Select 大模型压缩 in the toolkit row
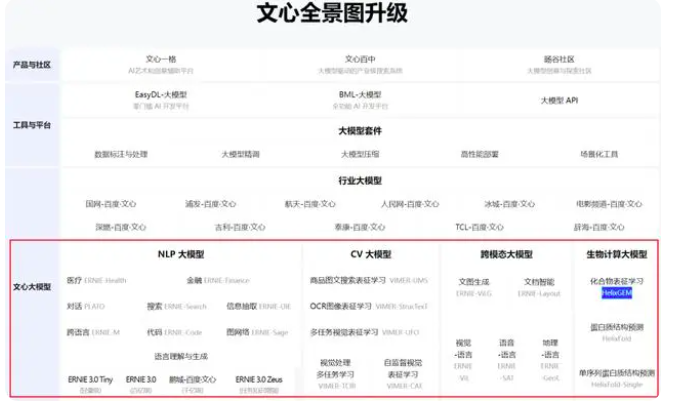Viewport: 686px width, 403px height. (360, 154)
